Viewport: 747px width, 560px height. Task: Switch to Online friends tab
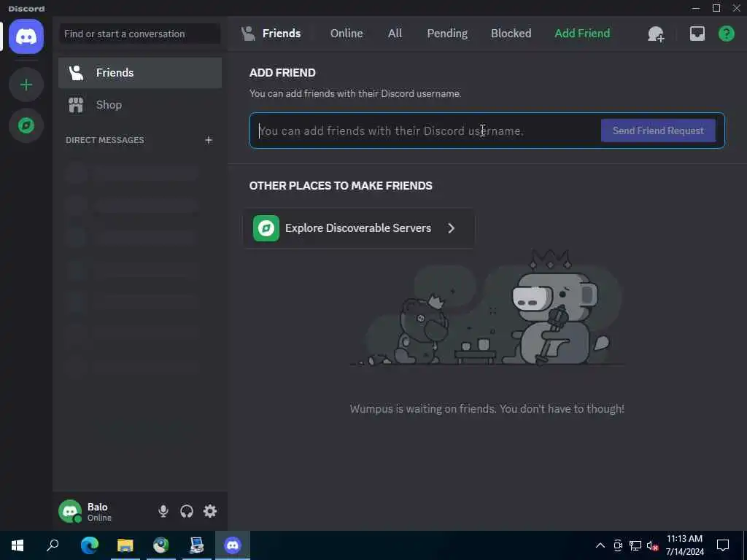coord(347,34)
